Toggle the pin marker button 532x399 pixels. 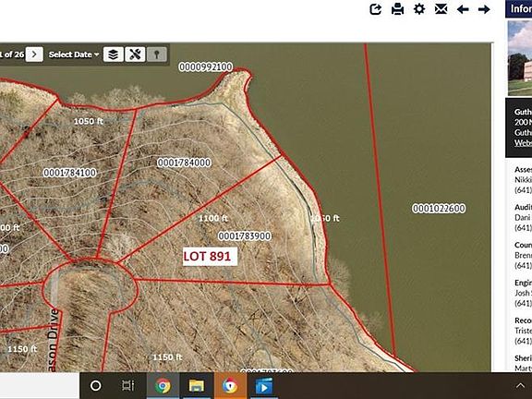point(157,54)
